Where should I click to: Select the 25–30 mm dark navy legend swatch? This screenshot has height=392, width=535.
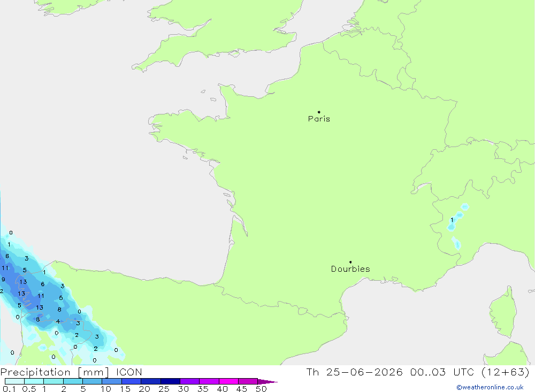tap(170, 381)
